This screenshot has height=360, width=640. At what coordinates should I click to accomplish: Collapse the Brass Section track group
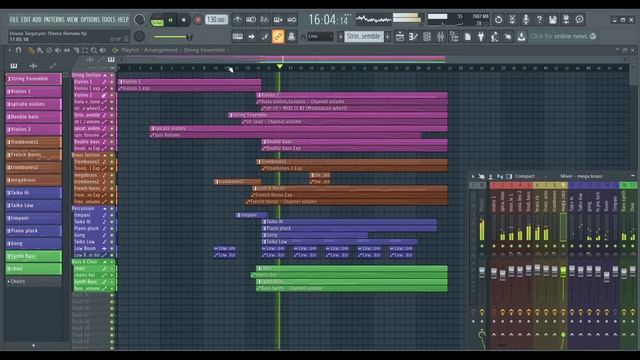pos(105,155)
